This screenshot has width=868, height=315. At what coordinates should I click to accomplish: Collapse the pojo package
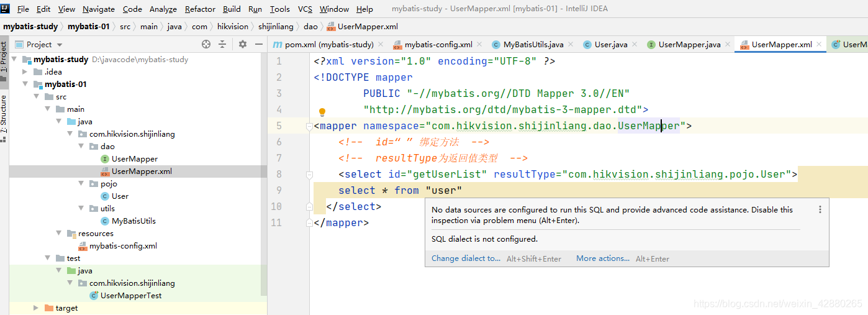(x=81, y=183)
